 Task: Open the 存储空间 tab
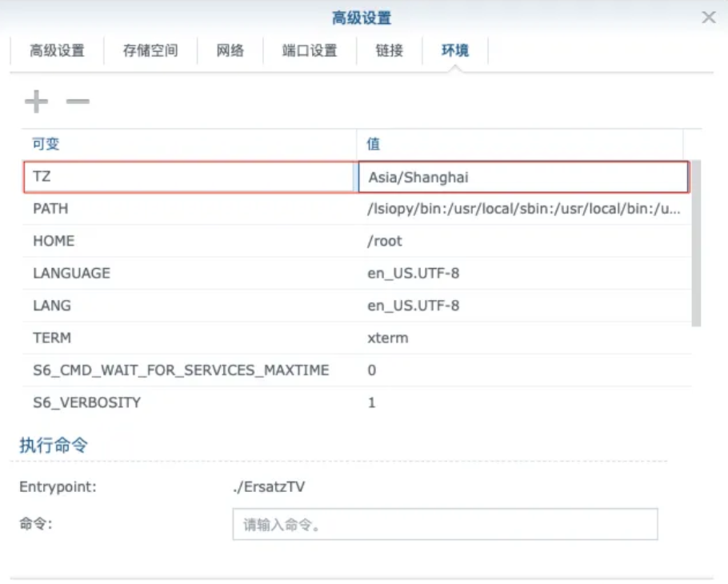[x=150, y=50]
